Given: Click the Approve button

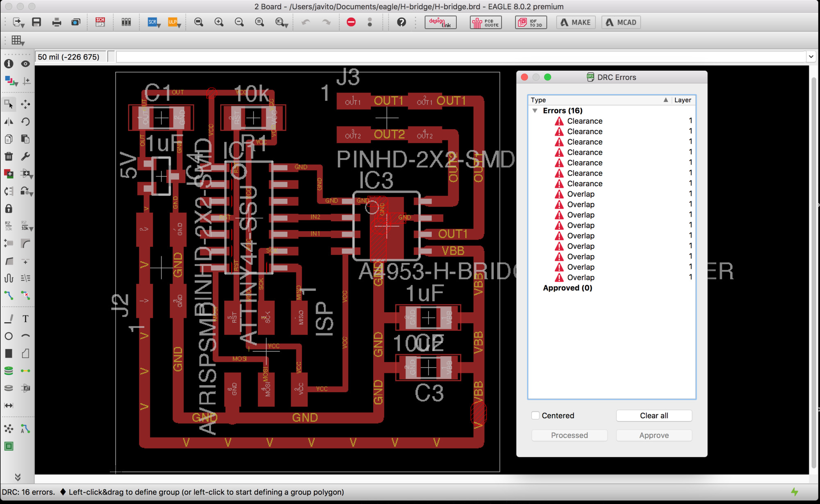Looking at the screenshot, I should point(654,435).
